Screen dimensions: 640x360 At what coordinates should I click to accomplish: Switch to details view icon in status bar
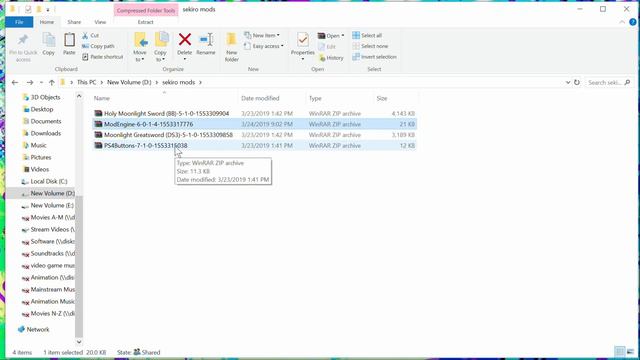coord(620,352)
